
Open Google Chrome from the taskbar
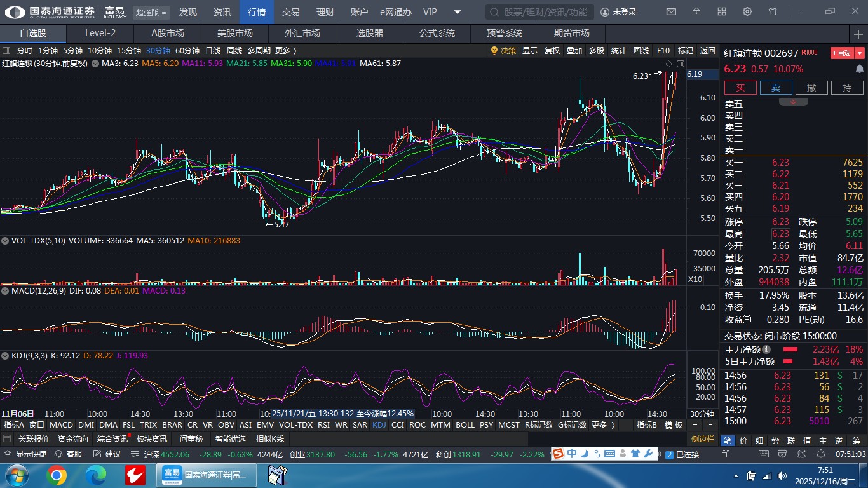pyautogui.click(x=57, y=475)
